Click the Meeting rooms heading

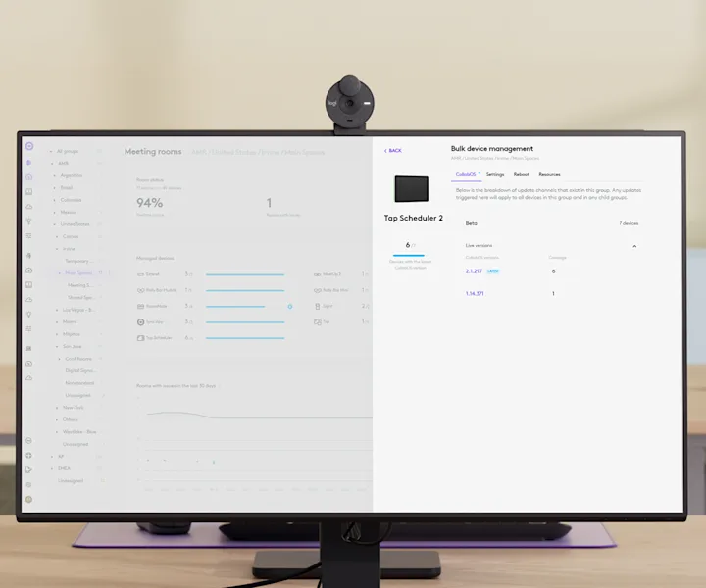pyautogui.click(x=153, y=152)
